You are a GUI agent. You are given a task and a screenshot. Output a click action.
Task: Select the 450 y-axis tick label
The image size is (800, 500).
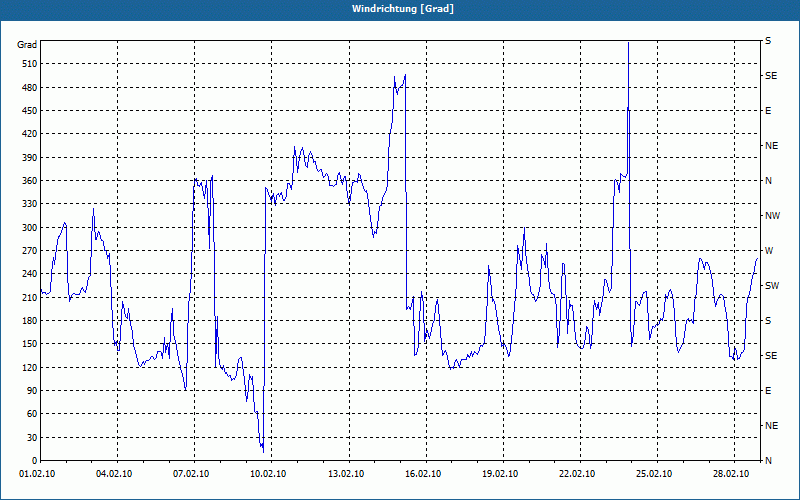pos(30,111)
